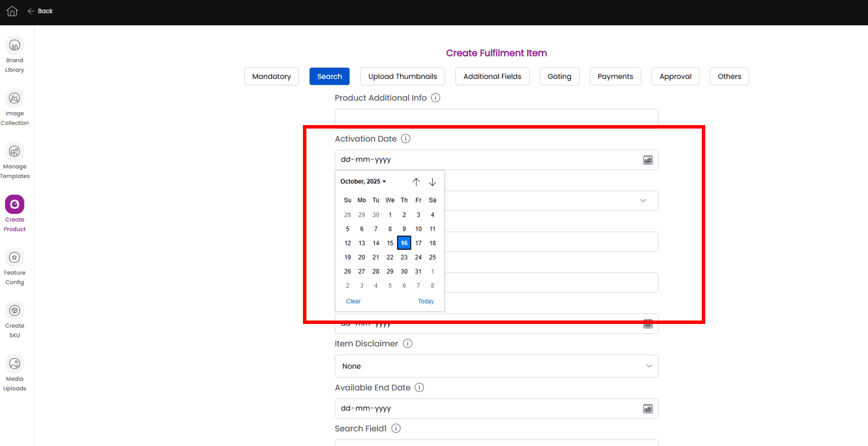Viewport: 868px width, 446px height.
Task: Select Manage Templates in the sidebar
Action: click(14, 160)
